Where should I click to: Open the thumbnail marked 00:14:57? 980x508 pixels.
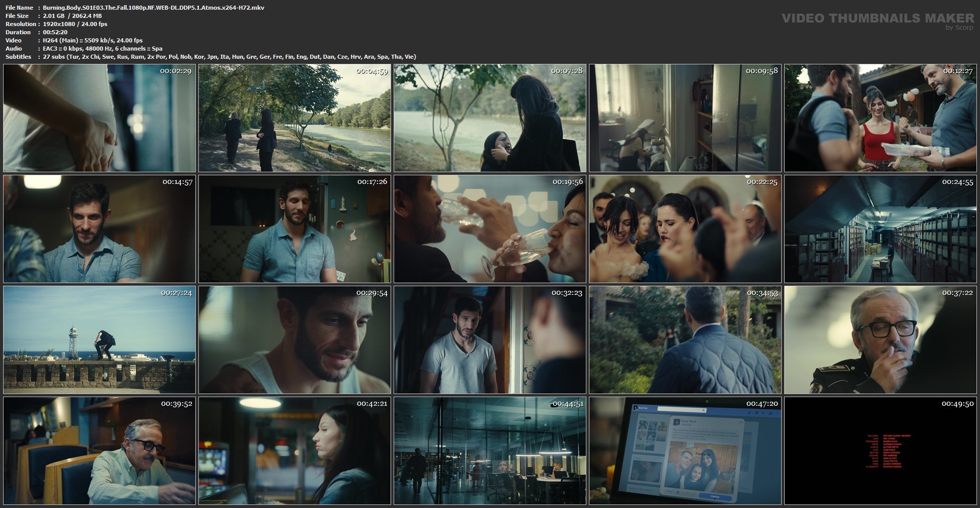click(99, 229)
